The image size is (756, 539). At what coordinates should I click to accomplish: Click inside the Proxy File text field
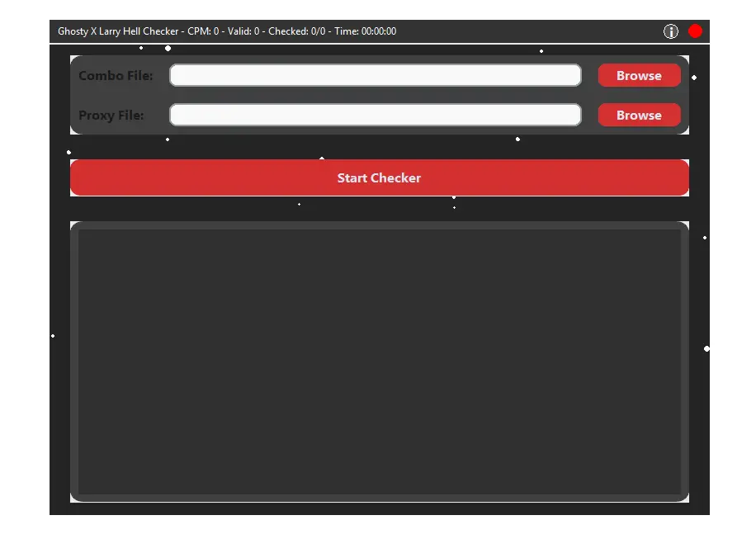point(375,115)
